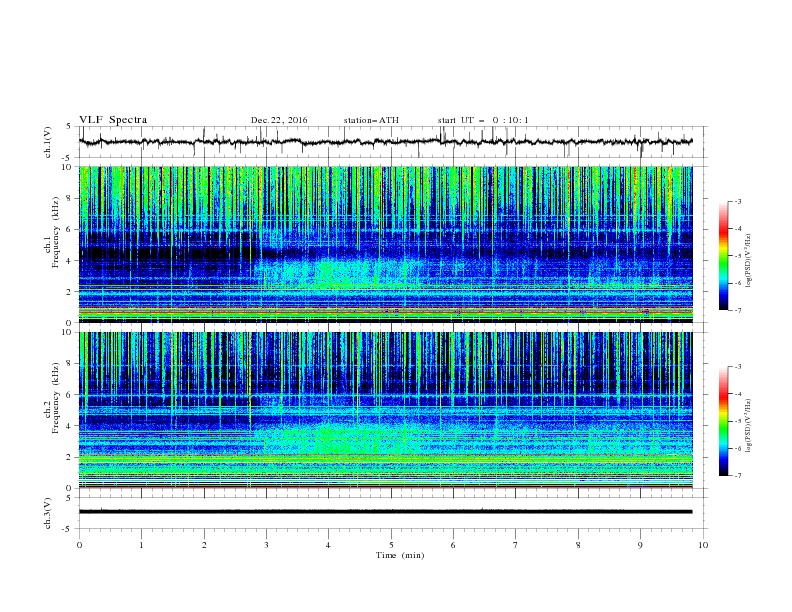
Task: Click the ch.3 voltage waveform trace
Action: pos(385,512)
